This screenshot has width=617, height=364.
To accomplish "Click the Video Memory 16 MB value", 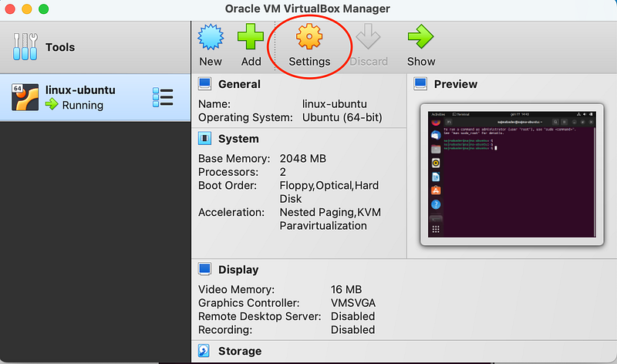I will [346, 290].
